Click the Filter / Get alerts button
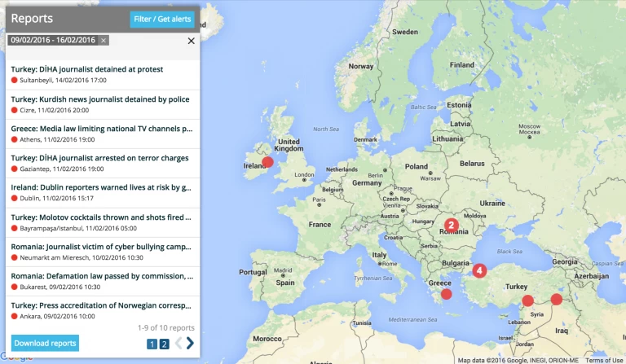The image size is (626, 364). (162, 20)
